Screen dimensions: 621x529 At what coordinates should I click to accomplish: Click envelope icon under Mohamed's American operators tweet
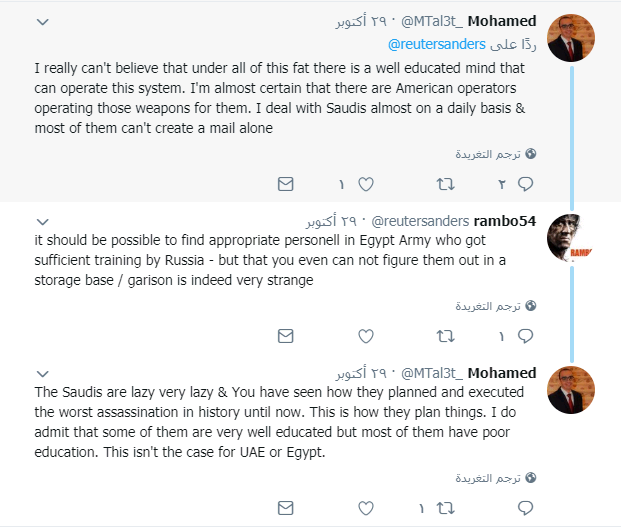[x=285, y=184]
